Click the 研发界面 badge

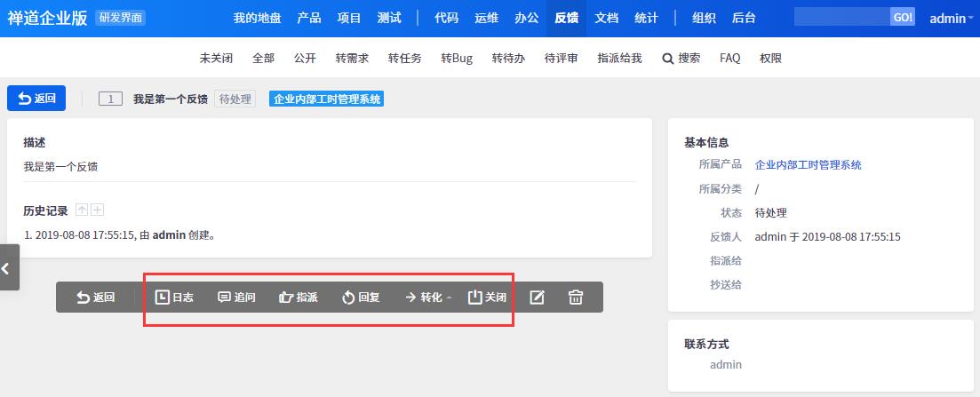[x=121, y=18]
